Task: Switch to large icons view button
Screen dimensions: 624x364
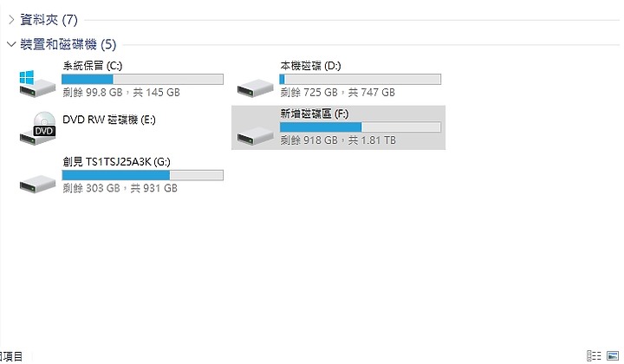Action: [x=613, y=355]
